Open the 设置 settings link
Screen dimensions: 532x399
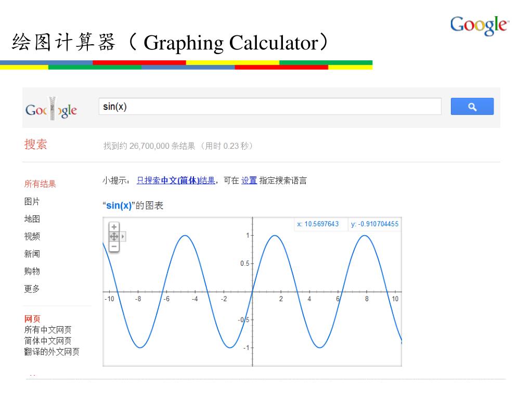tap(249, 181)
